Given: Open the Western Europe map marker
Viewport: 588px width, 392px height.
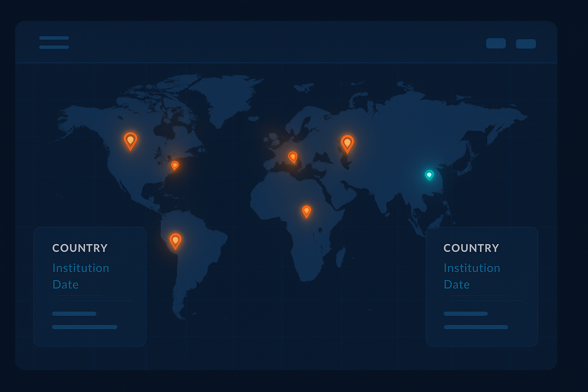Looking at the screenshot, I should click(293, 156).
